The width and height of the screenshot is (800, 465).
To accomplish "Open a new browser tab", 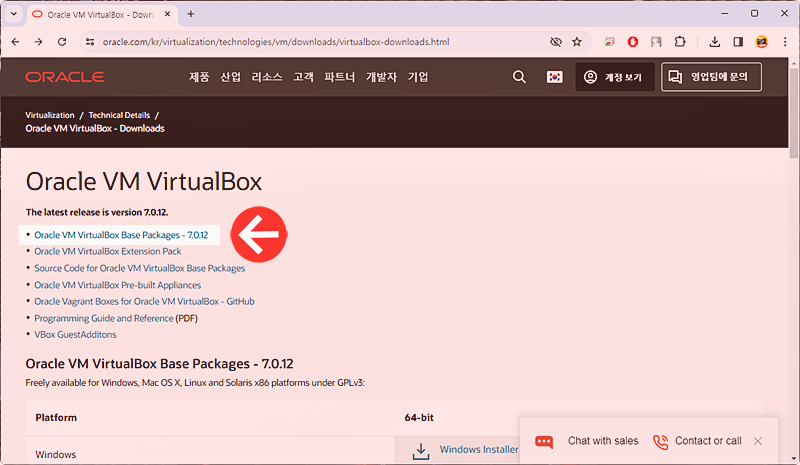I will pyautogui.click(x=190, y=14).
